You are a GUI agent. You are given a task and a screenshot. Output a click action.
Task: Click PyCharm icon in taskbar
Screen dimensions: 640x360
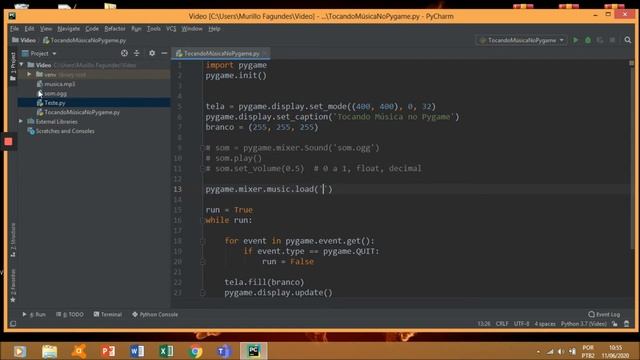point(253,351)
